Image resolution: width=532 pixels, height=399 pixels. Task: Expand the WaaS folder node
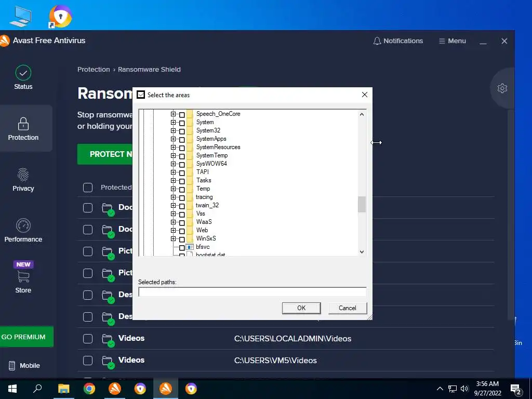coord(174,222)
